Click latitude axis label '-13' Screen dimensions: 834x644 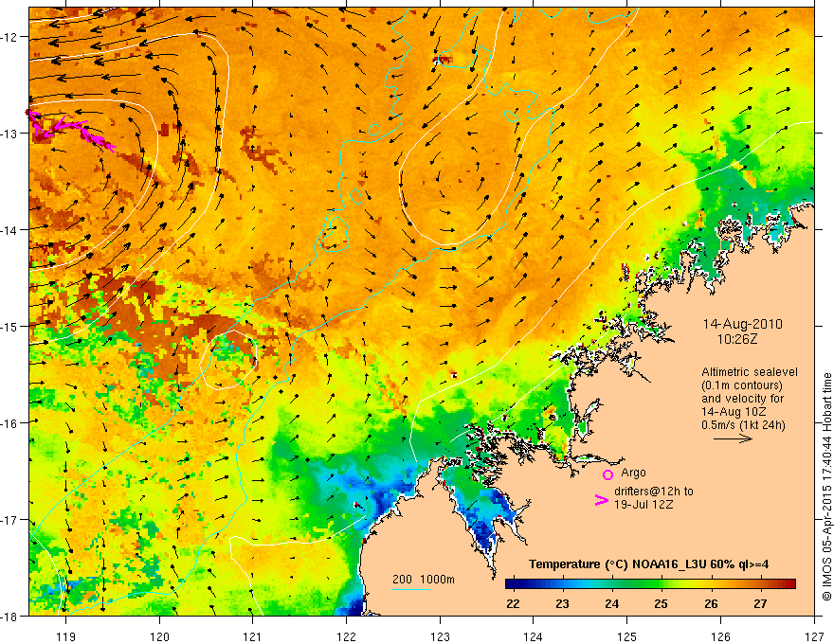(10, 133)
